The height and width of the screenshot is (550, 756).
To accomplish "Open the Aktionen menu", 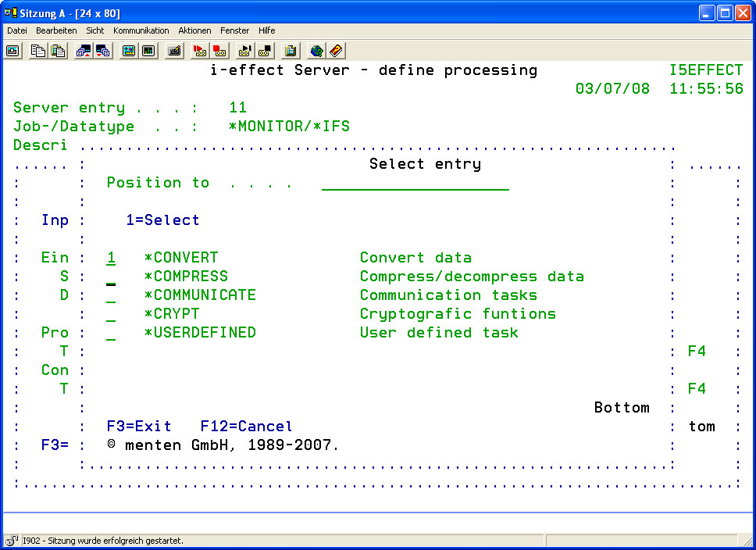I will coord(194,30).
